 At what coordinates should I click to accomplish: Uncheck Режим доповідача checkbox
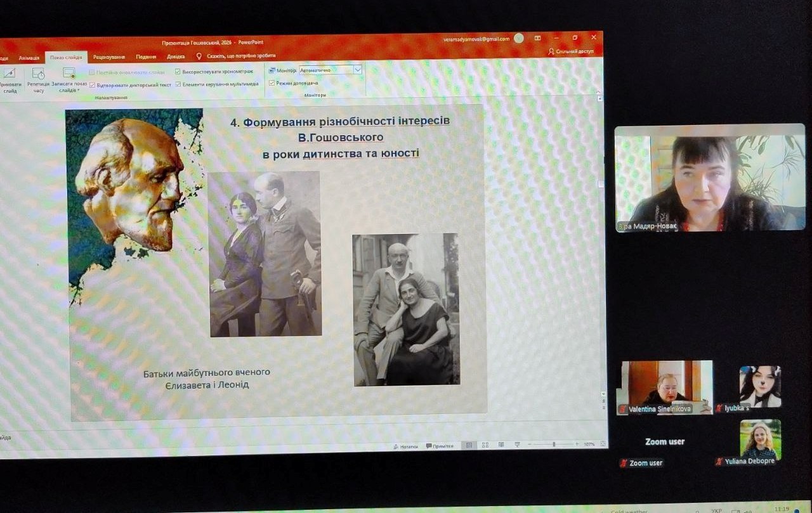pos(272,82)
